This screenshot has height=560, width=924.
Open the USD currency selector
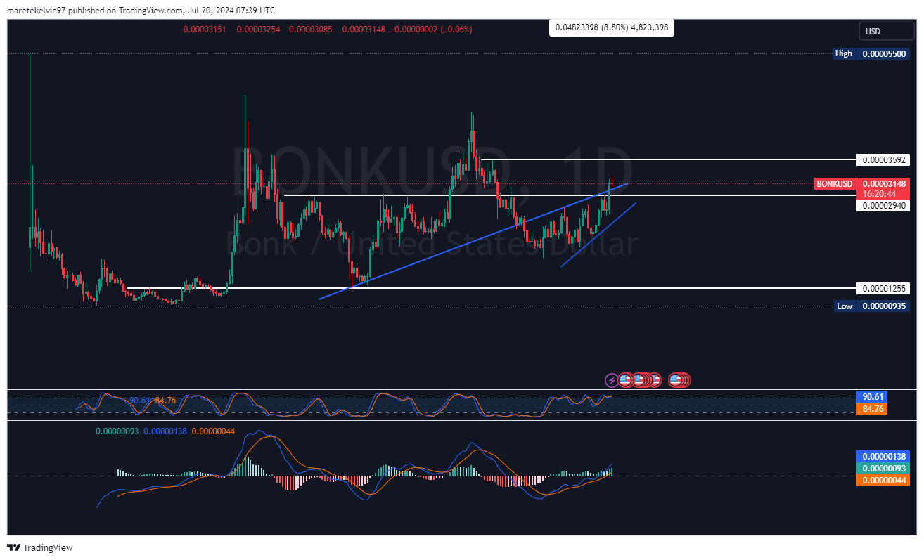tap(885, 31)
